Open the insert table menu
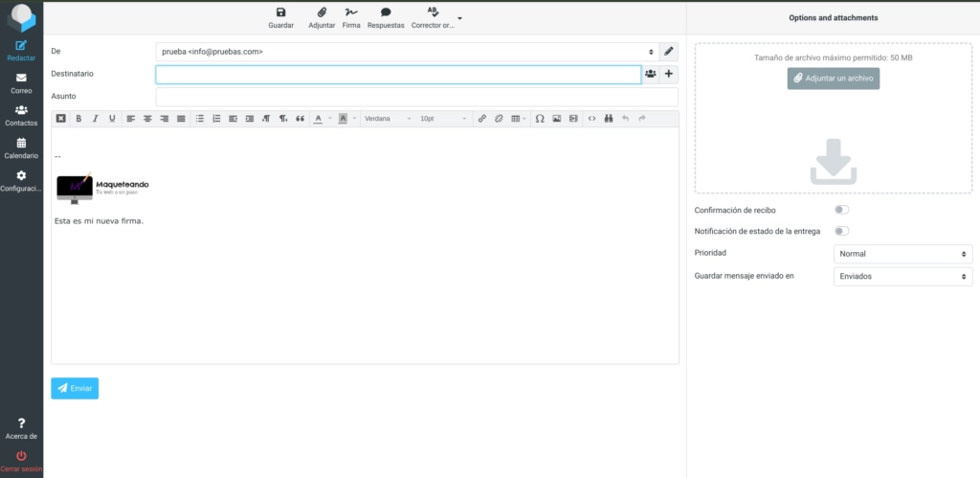The width and height of the screenshot is (980, 478). (518, 118)
